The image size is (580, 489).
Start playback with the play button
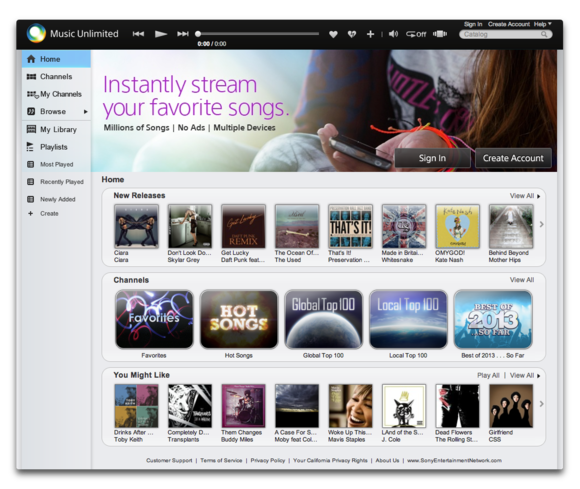(161, 34)
